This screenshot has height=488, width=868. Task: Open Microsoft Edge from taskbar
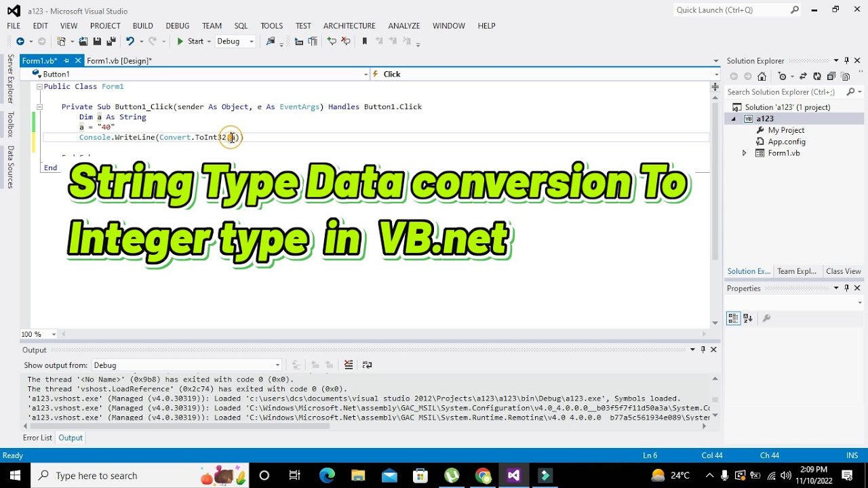[x=327, y=475]
